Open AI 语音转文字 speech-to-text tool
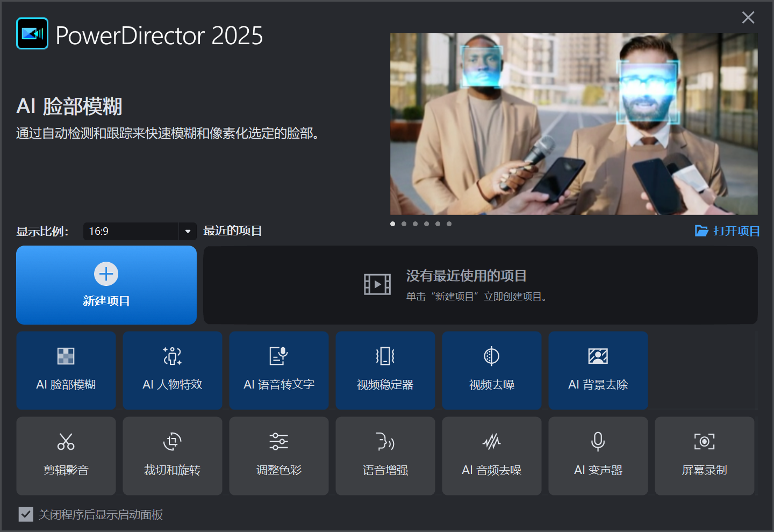The height and width of the screenshot is (532, 774). [x=279, y=370]
